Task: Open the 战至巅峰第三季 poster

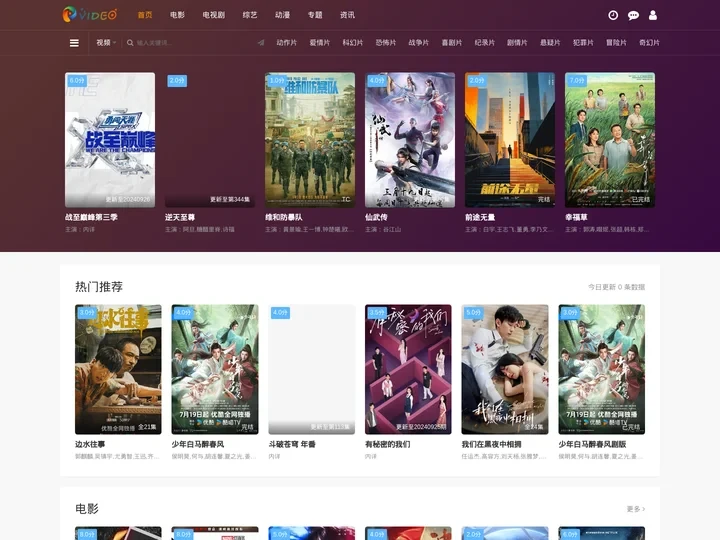Action: pyautogui.click(x=110, y=140)
